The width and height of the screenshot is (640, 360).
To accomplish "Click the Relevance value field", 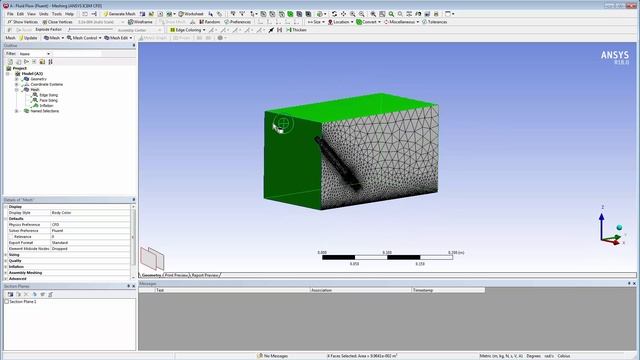I will (90, 237).
